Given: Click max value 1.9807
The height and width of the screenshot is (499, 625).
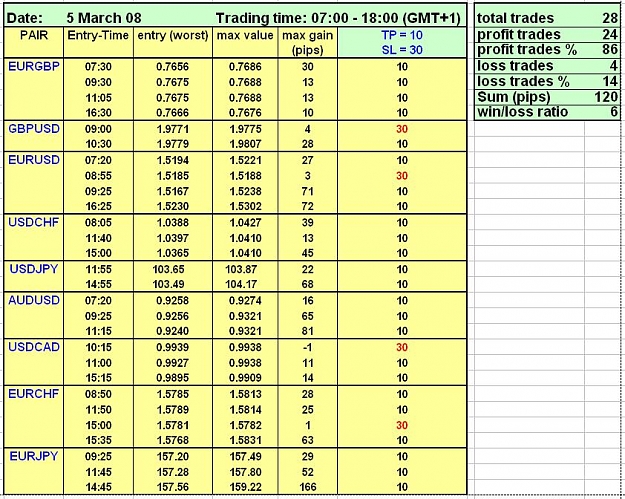Looking at the screenshot, I should [246, 144].
